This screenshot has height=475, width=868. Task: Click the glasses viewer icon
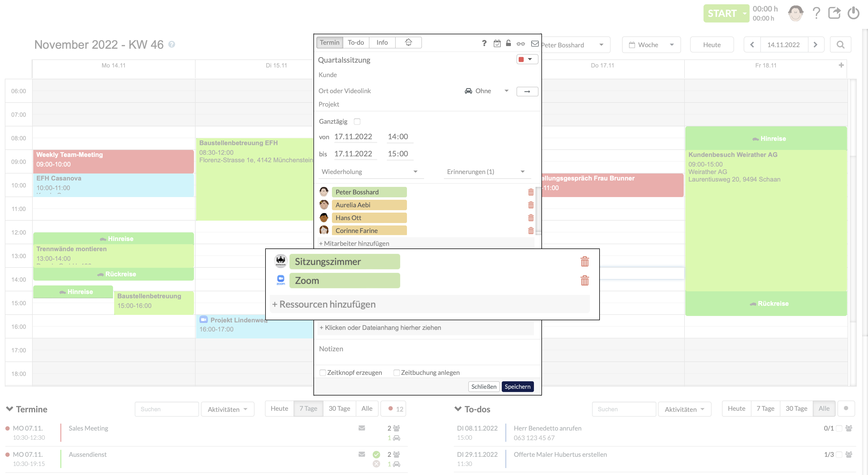[x=521, y=43]
